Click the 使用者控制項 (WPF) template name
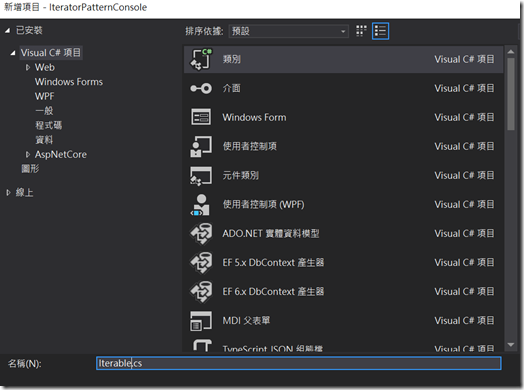 [x=263, y=205]
